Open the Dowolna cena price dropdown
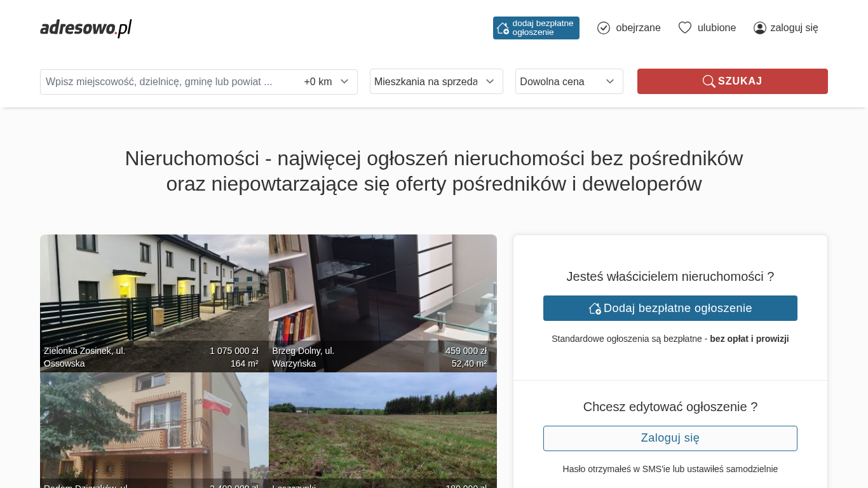868x488 pixels. click(x=569, y=81)
